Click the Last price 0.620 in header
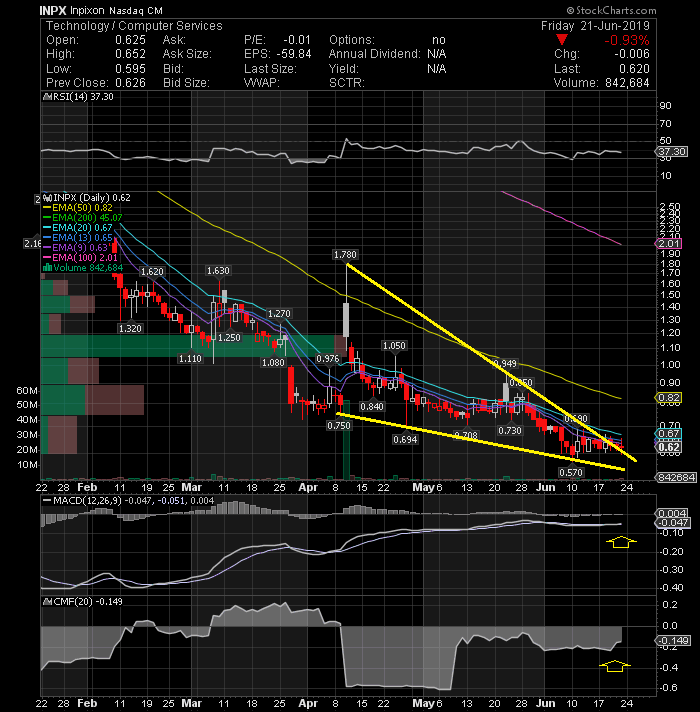700x712 pixels. pyautogui.click(x=634, y=69)
